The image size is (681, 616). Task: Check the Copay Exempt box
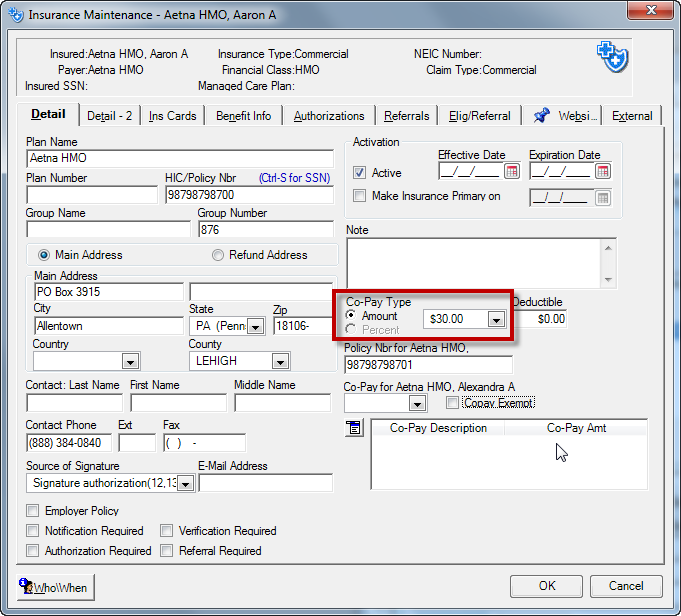click(x=452, y=403)
